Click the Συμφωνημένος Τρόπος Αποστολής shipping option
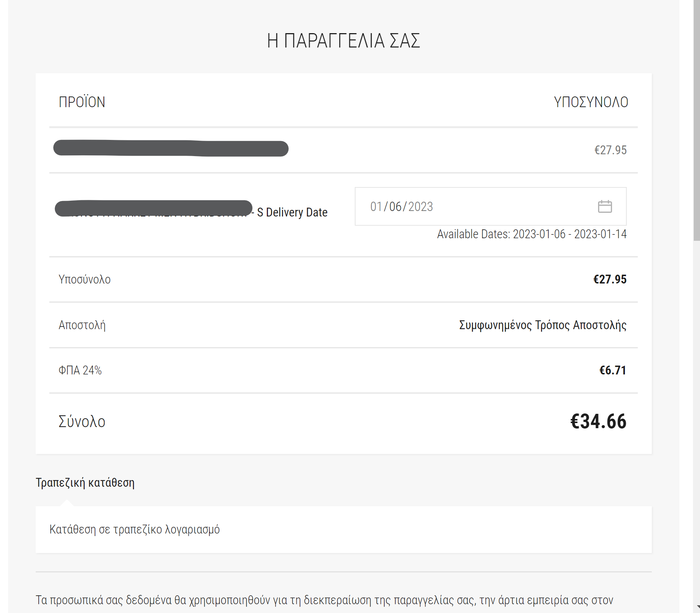This screenshot has width=700, height=613. point(542,325)
